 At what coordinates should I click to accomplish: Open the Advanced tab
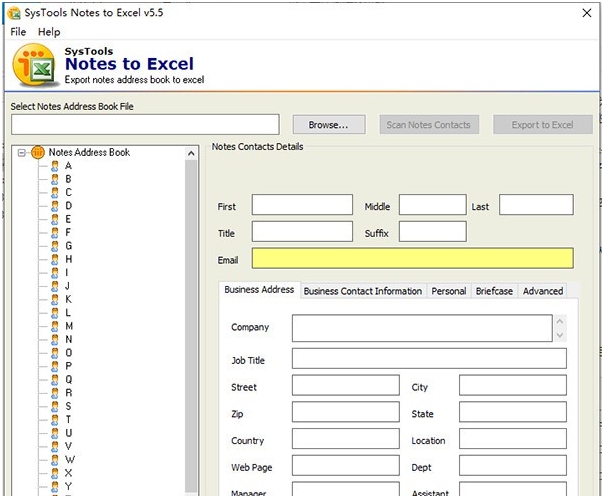(x=543, y=291)
